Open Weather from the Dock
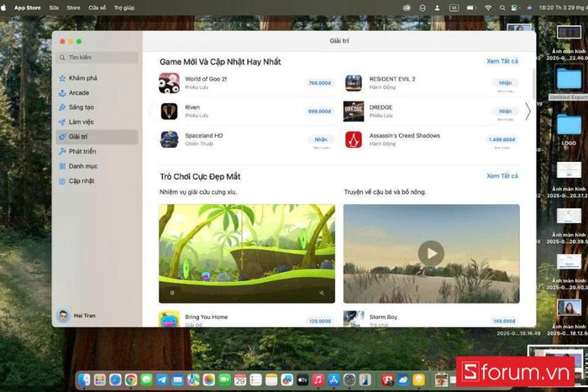Screen dimensions: 588x392 coord(403,380)
